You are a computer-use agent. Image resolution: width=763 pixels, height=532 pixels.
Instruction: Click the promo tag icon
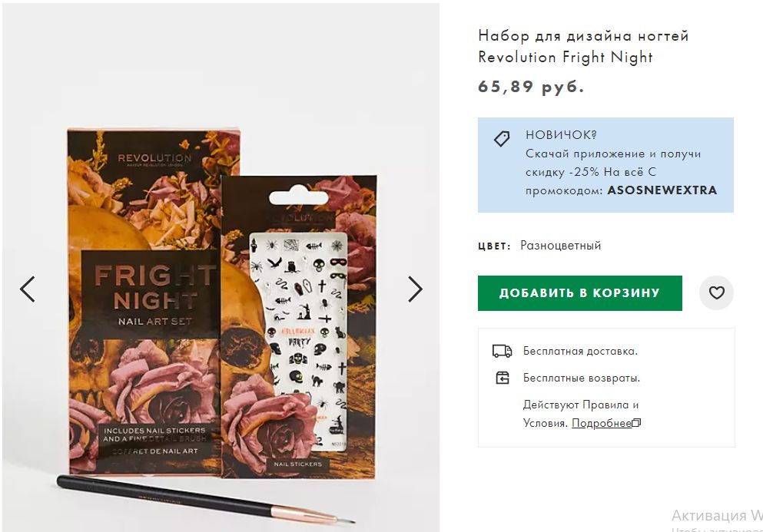[x=502, y=139]
